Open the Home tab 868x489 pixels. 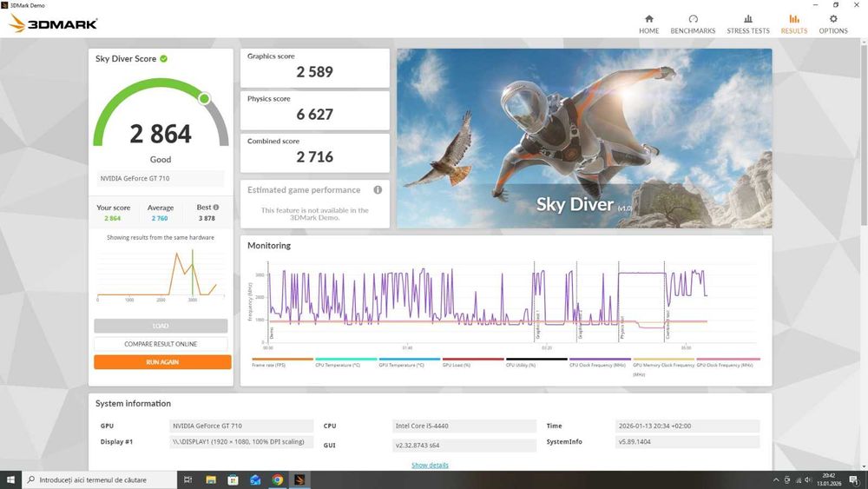(648, 24)
